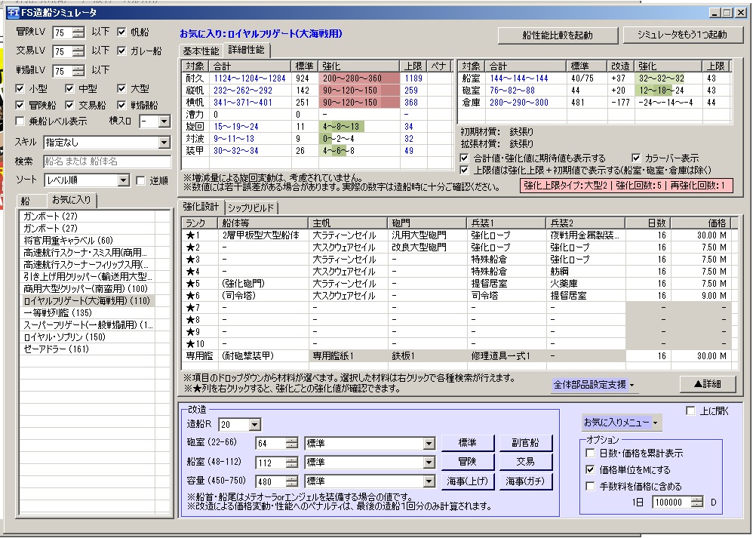Switch to the 強化設計 tab
Viewport: 756px width, 538px height.
pyautogui.click(x=201, y=207)
